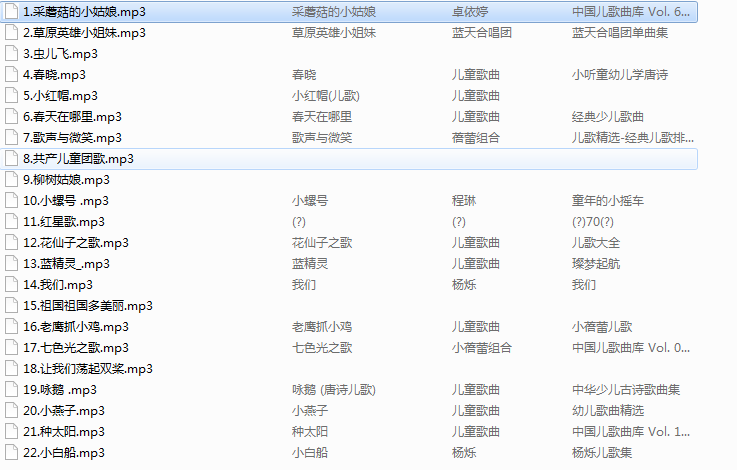Select file name 5.小红帽.mp3
Image resolution: width=737 pixels, height=470 pixels.
point(61,96)
